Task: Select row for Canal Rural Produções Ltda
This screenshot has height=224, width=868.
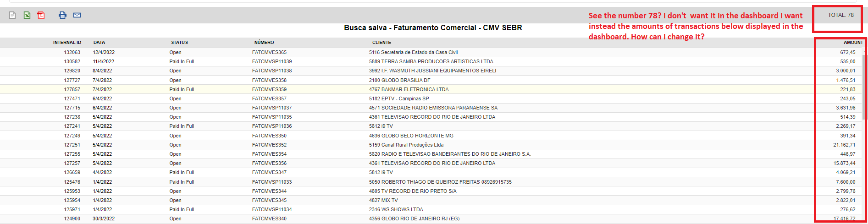Action: pos(431,145)
